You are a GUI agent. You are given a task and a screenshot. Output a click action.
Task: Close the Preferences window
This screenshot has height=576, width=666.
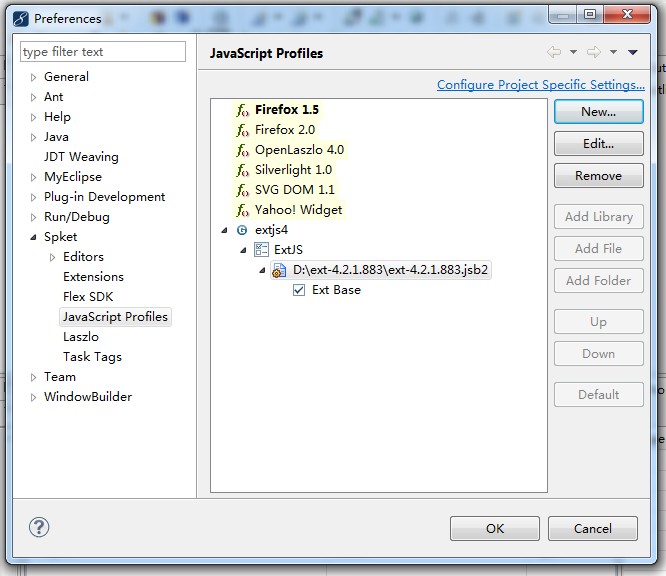627,14
